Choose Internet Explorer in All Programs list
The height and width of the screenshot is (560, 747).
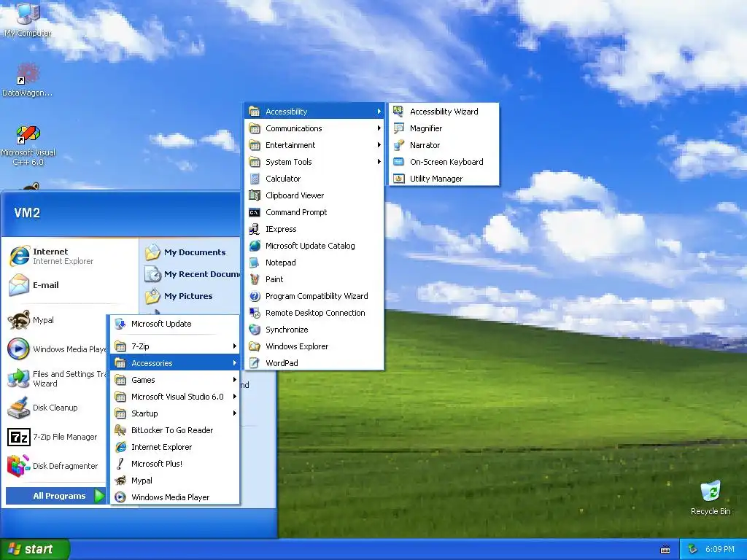175,447
